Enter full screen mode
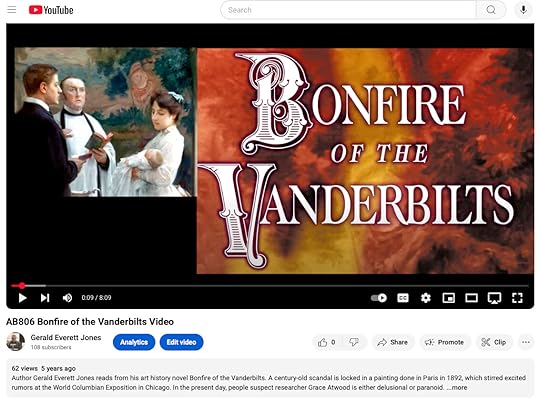This screenshot has width=540, height=400. coord(517,298)
